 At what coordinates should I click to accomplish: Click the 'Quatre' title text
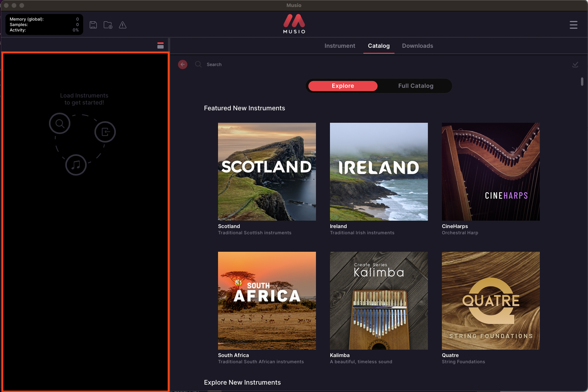coord(450,355)
